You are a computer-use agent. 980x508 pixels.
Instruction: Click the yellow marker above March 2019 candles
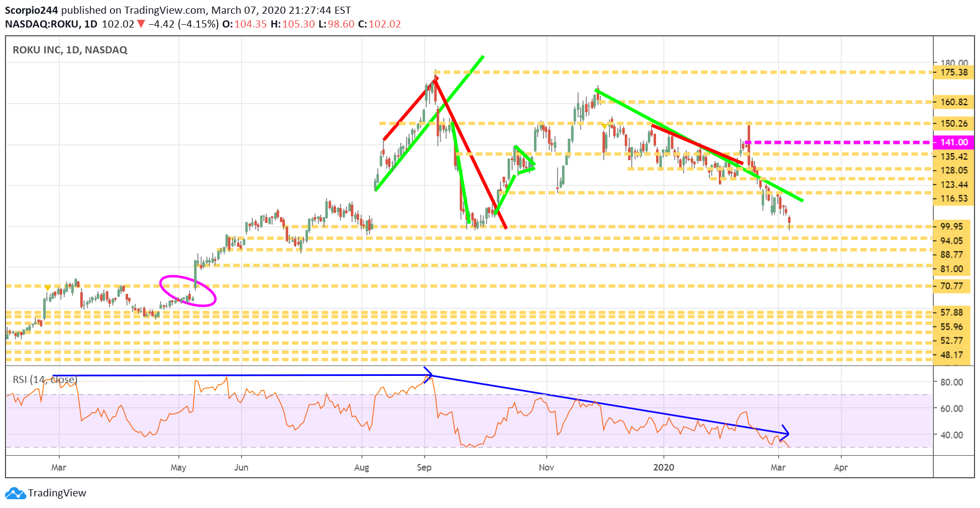coord(47,288)
